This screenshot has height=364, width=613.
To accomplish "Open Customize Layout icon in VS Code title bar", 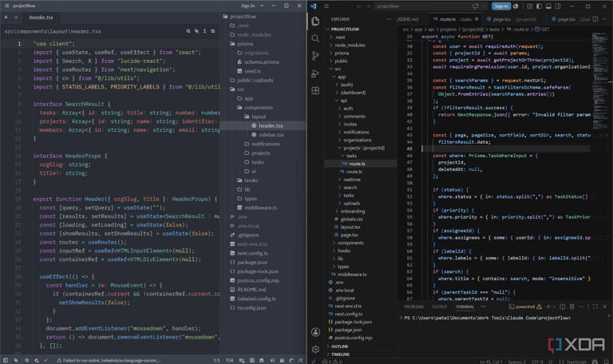I will click(x=529, y=6).
